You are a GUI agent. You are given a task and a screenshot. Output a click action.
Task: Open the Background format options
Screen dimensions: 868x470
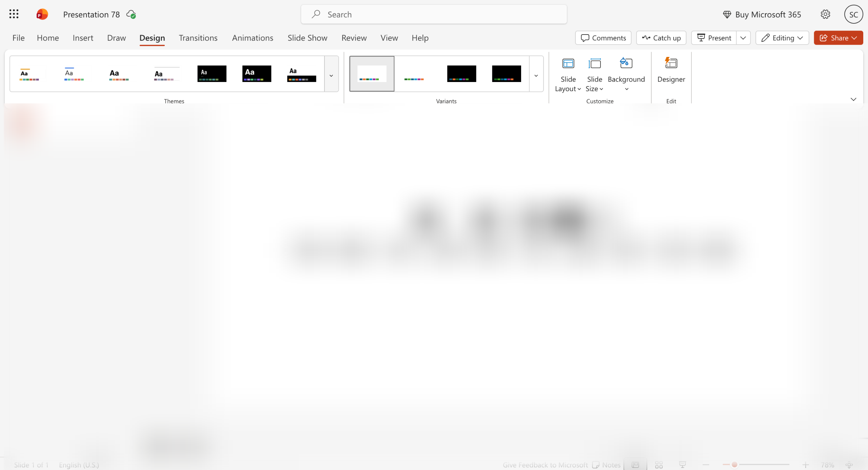coord(626,75)
